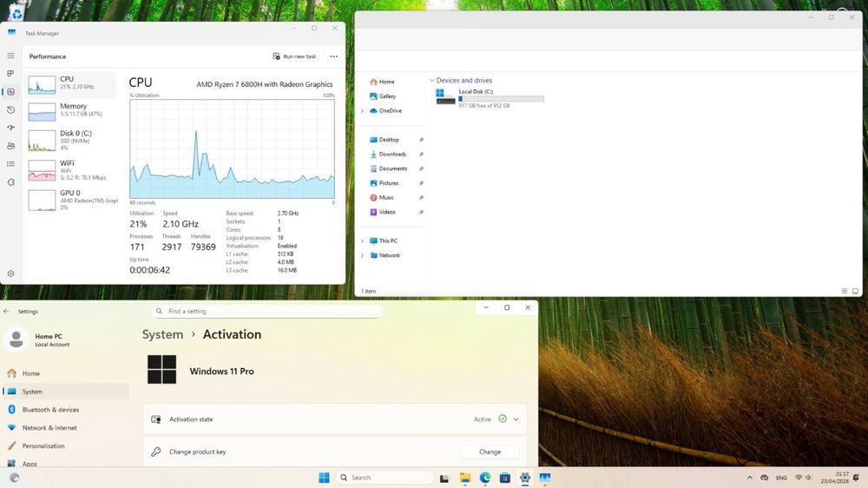Viewport: 868px width, 488px height.
Task: Open Home in File Explorer navigation pane
Action: (x=382, y=82)
